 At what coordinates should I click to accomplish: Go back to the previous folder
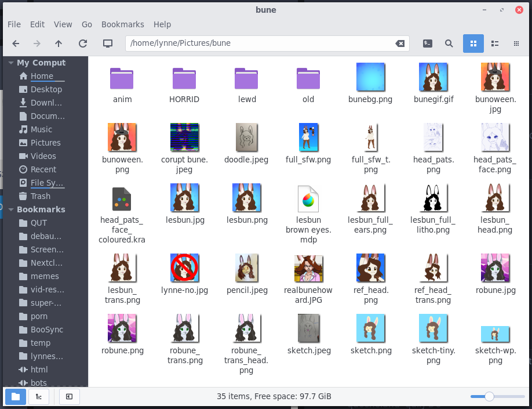16,44
